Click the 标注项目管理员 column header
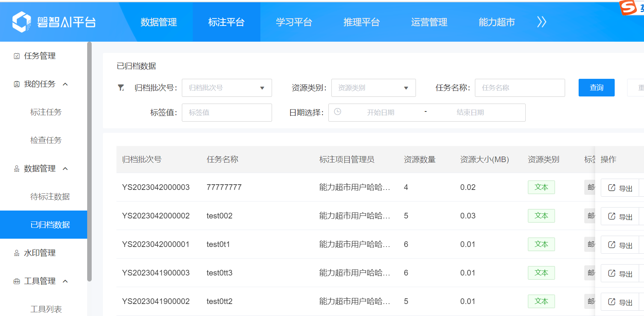644x316 pixels. point(347,160)
